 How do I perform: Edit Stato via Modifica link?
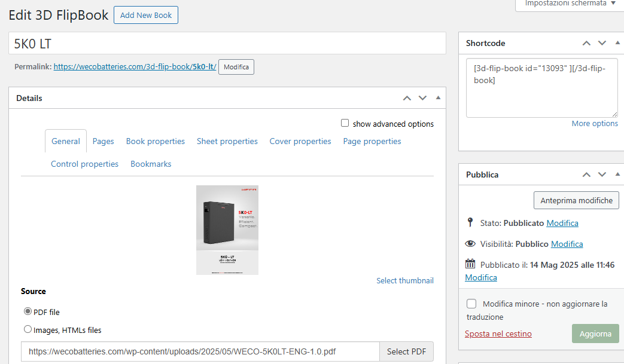[x=562, y=223]
